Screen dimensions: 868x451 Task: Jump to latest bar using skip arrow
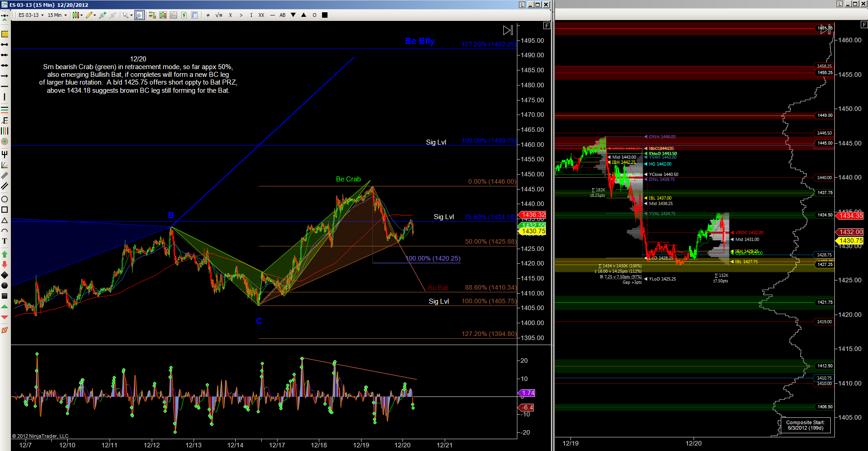[x=508, y=30]
